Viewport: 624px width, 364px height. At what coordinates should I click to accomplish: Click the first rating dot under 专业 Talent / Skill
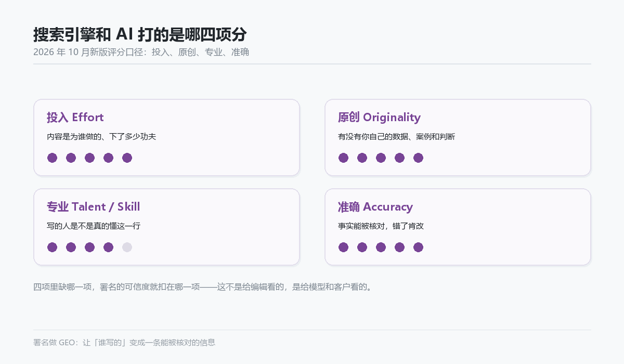tap(52, 247)
